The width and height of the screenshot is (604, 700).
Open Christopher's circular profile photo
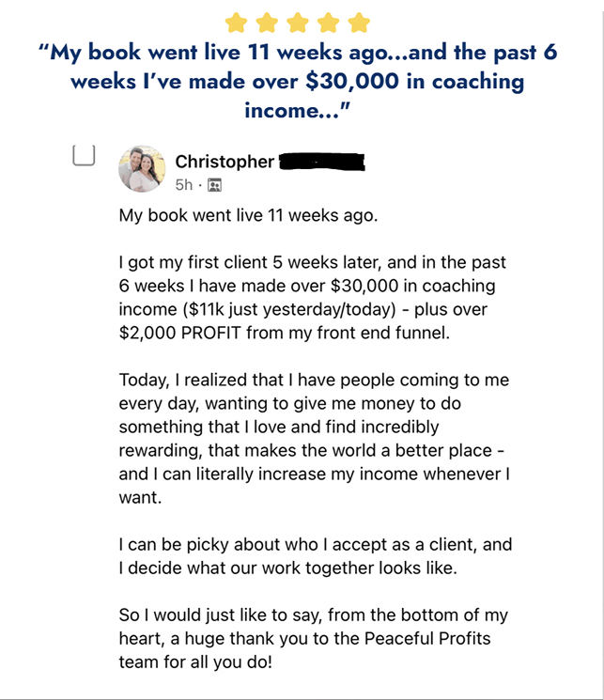point(142,169)
